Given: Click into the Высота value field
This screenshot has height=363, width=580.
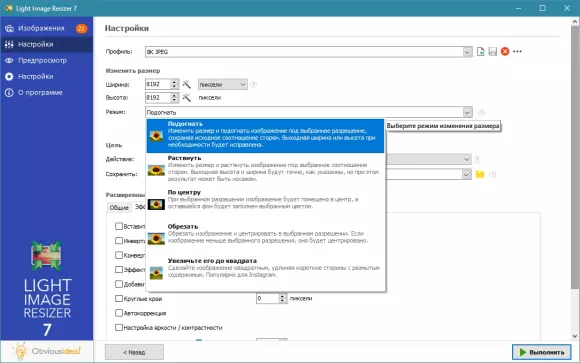Looking at the screenshot, I should (158, 98).
